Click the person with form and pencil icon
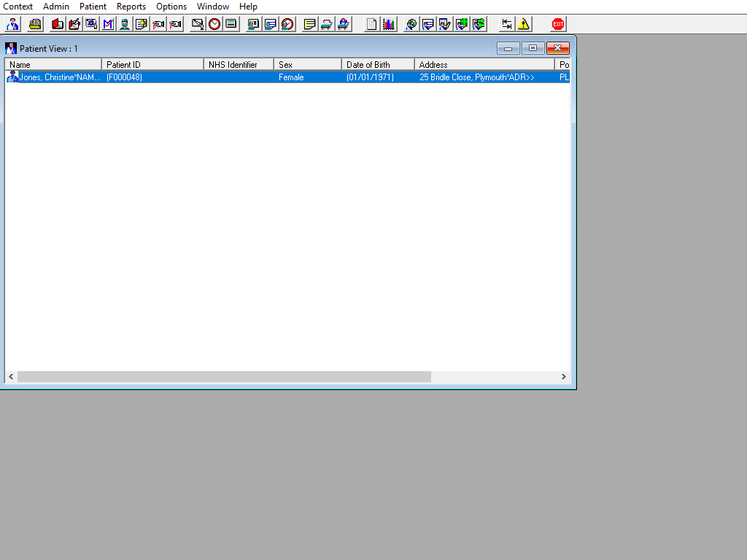This screenshot has height=560, width=747. coord(444,24)
